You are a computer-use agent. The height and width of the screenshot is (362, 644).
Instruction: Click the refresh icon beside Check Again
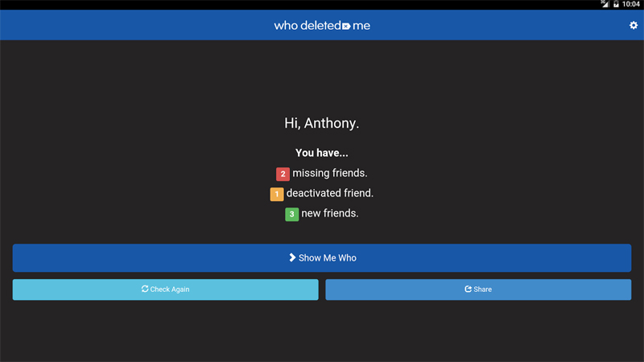pyautogui.click(x=145, y=289)
